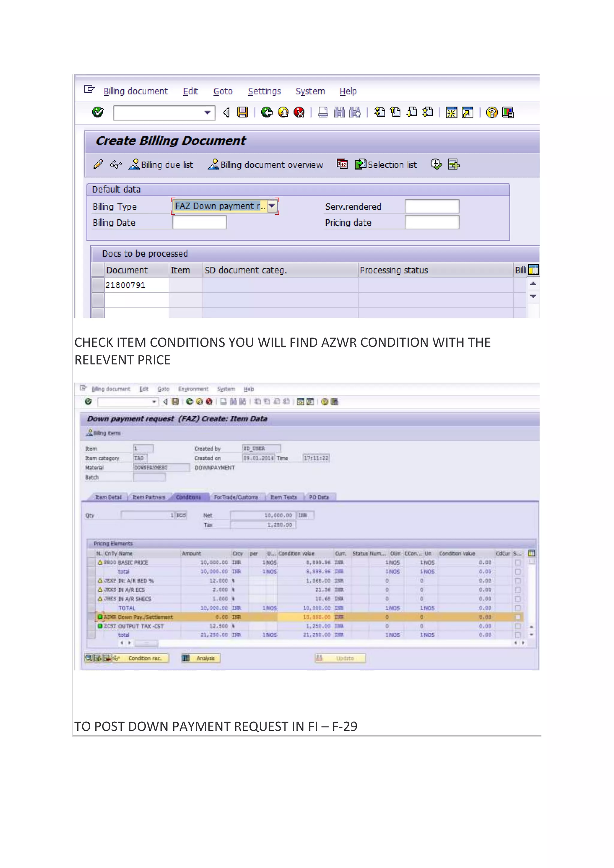The width and height of the screenshot is (614, 868).
Task: Click the Analysis button
Action: pos(201,658)
